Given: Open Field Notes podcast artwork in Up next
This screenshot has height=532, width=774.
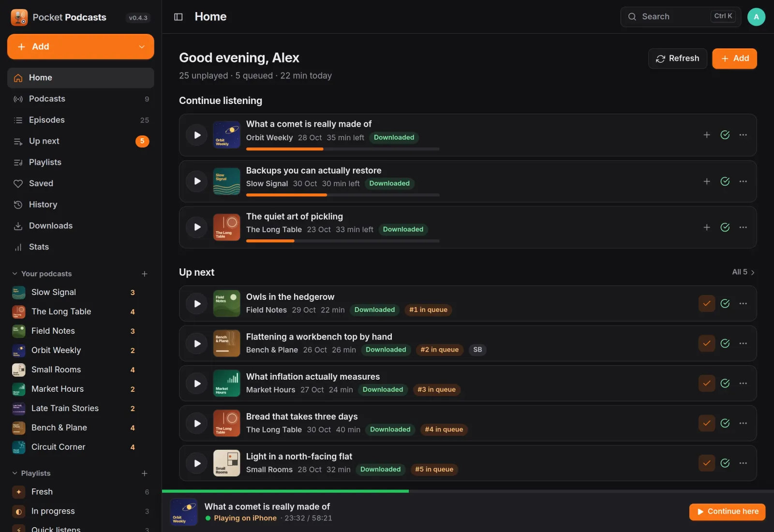Looking at the screenshot, I should (227, 304).
